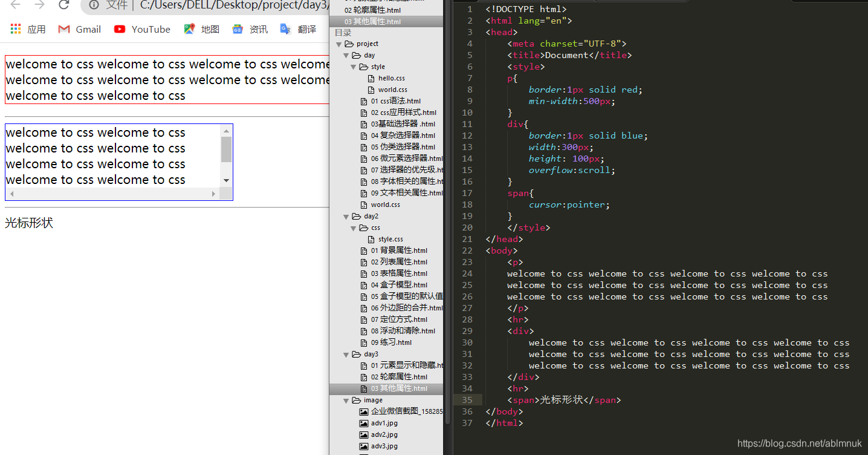868x455 pixels.
Task: Open 03 表格属性.html file
Action: [399, 273]
